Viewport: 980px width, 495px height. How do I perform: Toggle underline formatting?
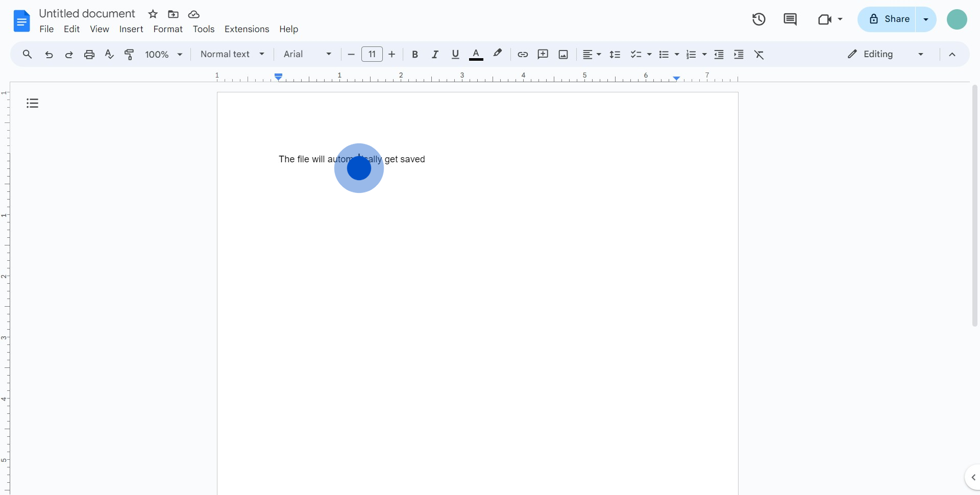coord(456,55)
